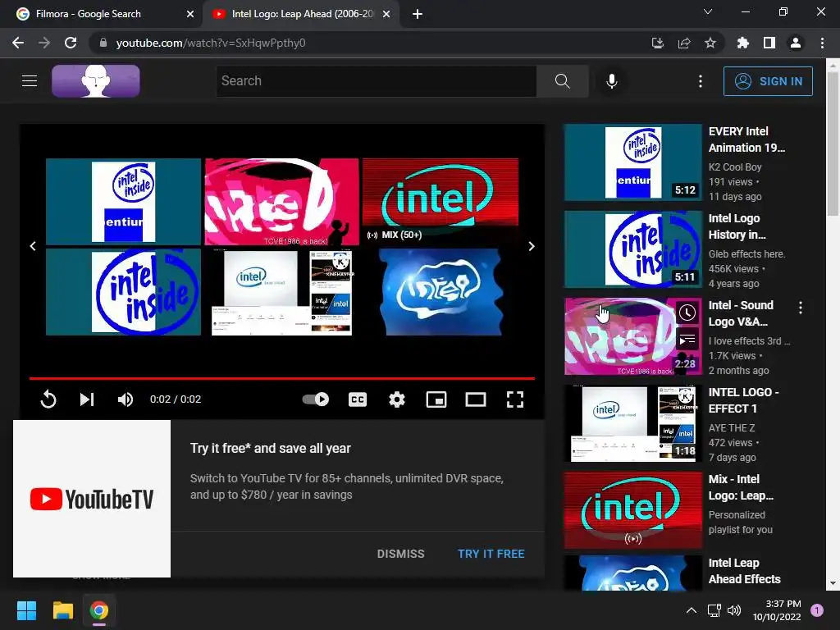Click the SIGN IN button
This screenshot has height=630, width=840.
768,81
